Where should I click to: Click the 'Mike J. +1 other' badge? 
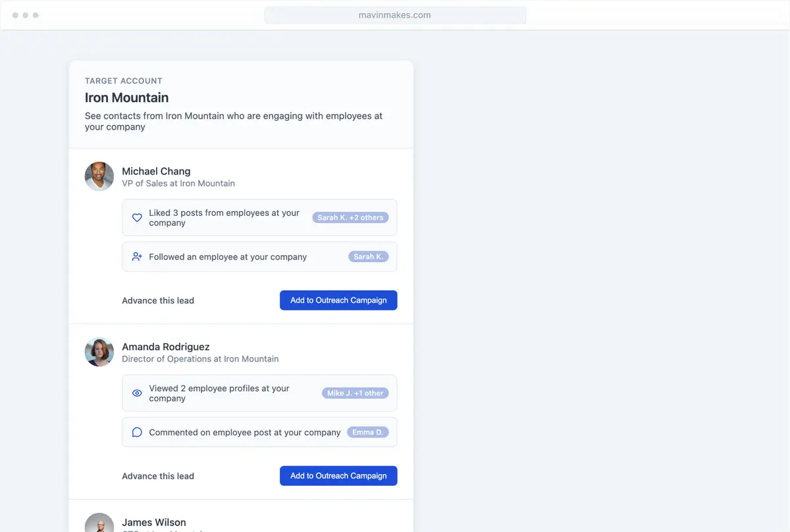[355, 393]
